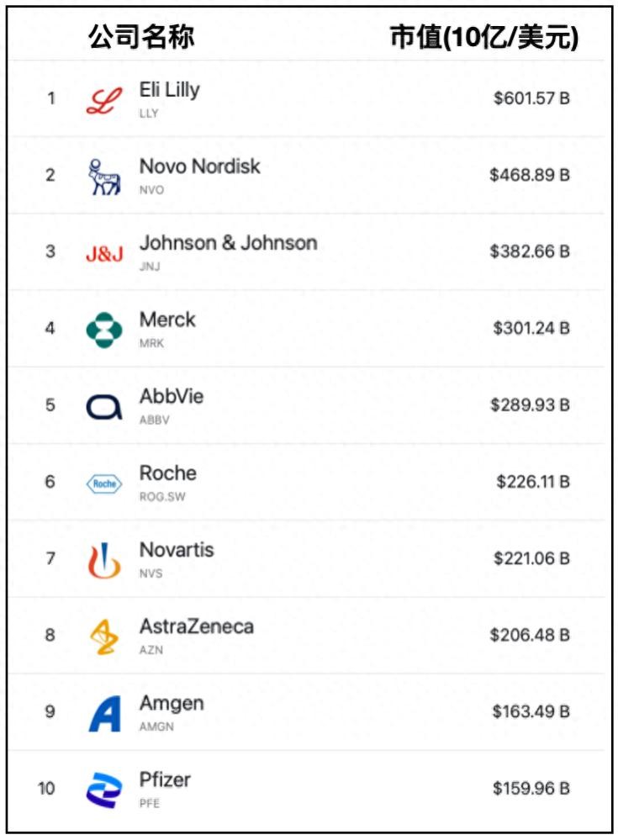
Task: Click the ROG.SW ticker under Roche
Action: (162, 497)
